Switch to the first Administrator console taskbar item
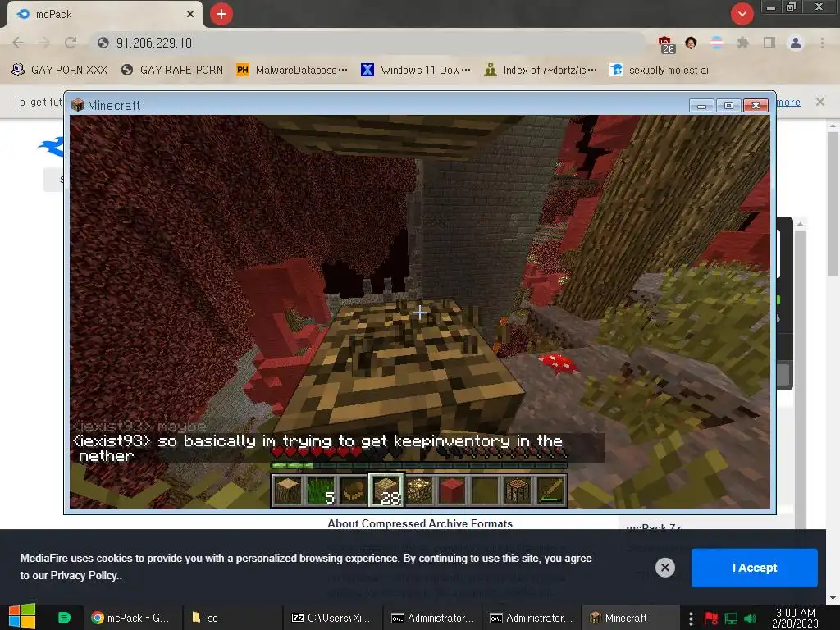Viewport: 840px width, 630px height. 432,618
